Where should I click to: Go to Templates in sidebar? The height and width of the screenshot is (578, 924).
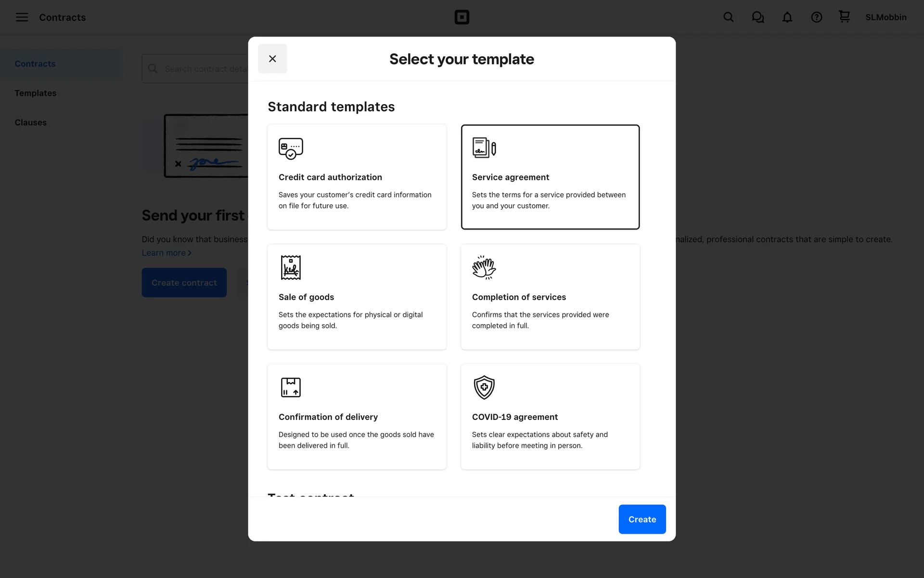click(x=36, y=93)
